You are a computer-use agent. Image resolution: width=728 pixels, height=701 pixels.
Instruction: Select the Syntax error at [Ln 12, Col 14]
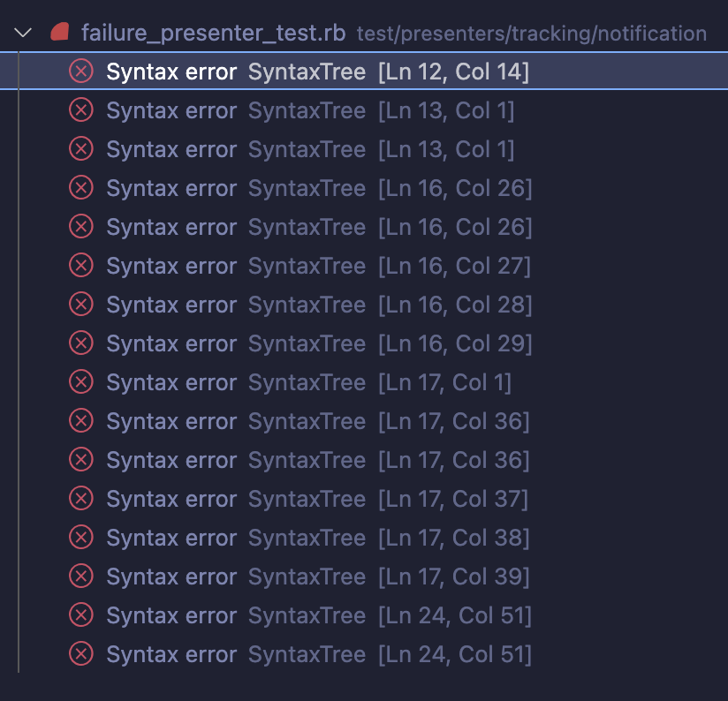point(364,72)
